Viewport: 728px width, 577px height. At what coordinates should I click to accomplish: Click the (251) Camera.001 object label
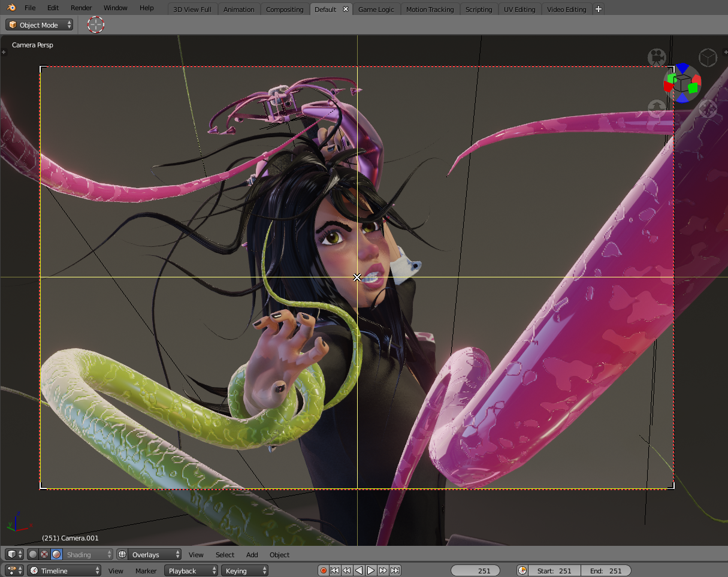coord(70,538)
